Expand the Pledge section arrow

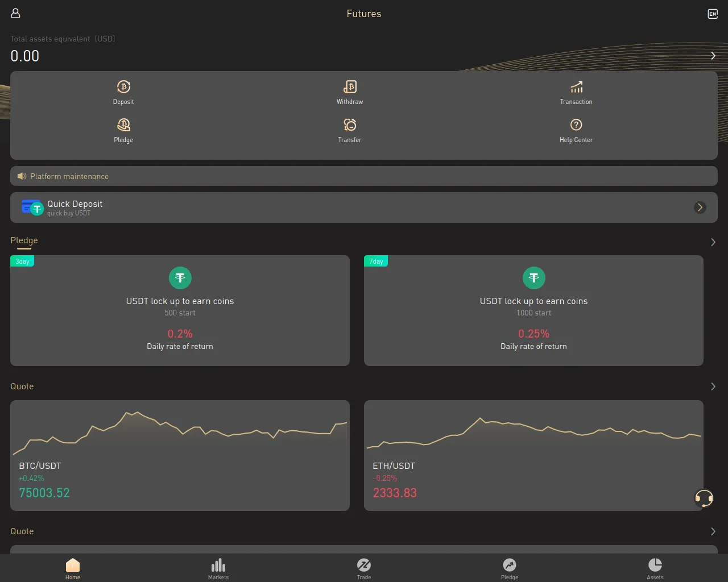tap(713, 242)
